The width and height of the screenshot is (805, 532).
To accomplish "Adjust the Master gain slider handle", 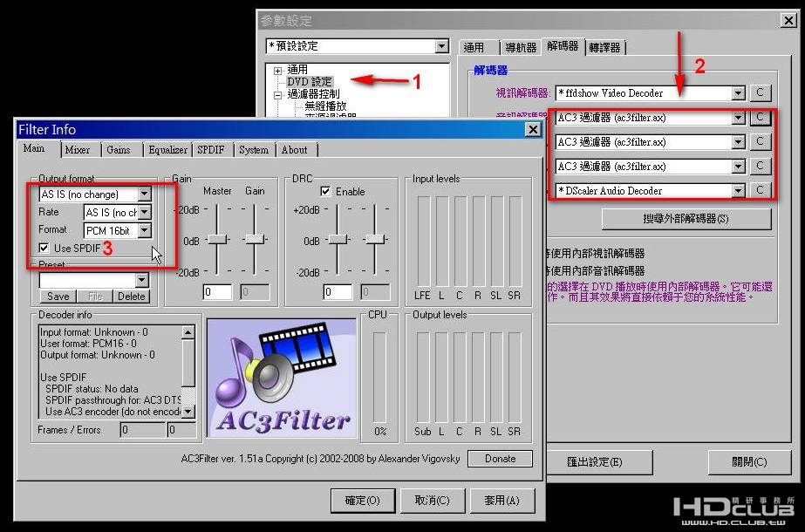I will click(x=217, y=239).
